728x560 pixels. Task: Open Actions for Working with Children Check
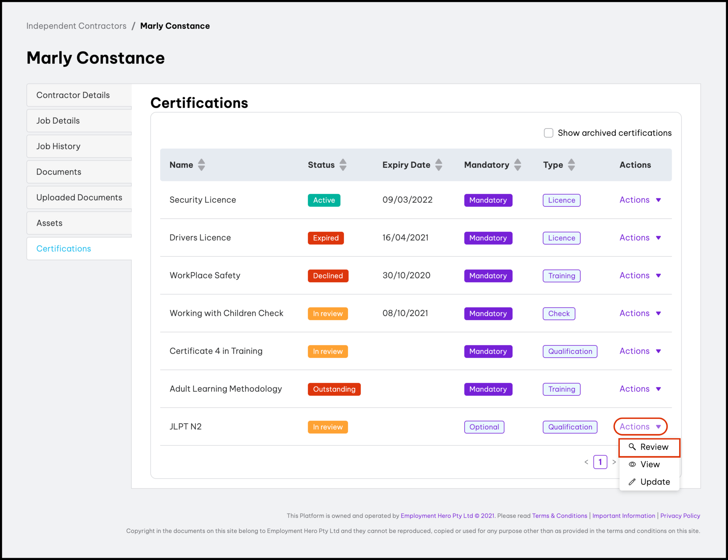click(640, 313)
